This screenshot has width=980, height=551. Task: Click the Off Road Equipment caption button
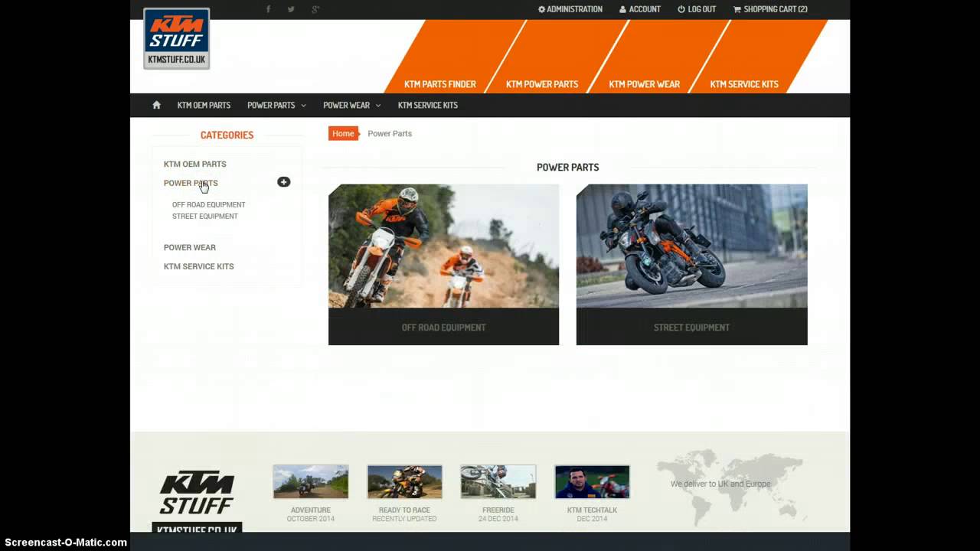coord(444,327)
